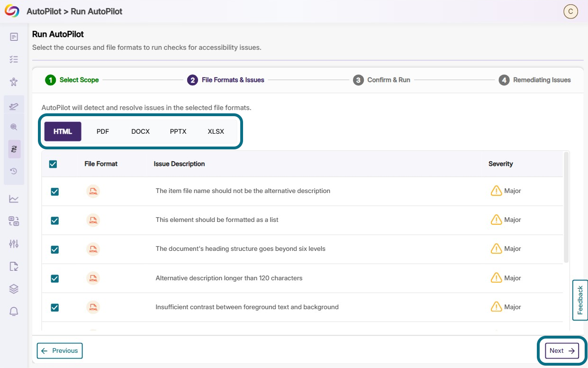Open the line chart analytics icon in the sidebar

(x=14, y=199)
